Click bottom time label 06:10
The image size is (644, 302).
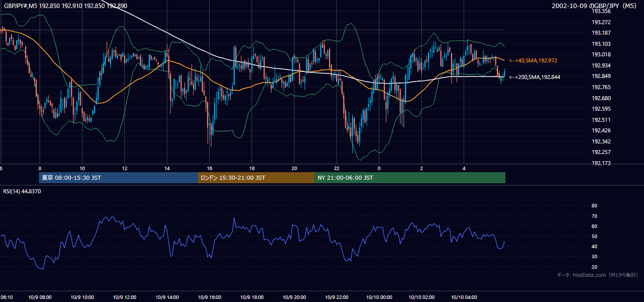click(7, 297)
